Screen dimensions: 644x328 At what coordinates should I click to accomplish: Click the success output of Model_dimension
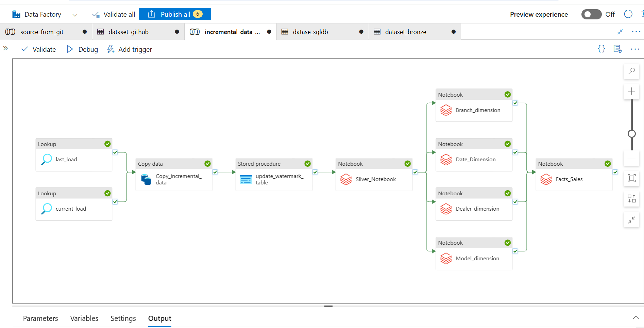pyautogui.click(x=515, y=251)
